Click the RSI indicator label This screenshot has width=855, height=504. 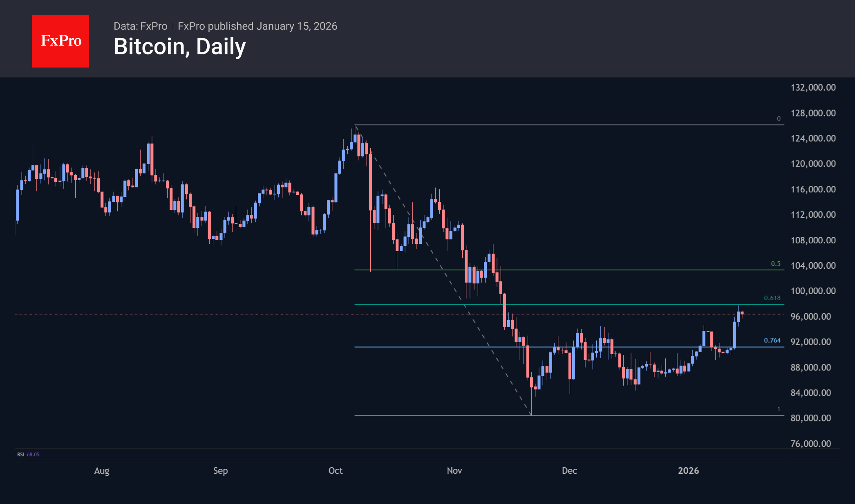coord(20,455)
